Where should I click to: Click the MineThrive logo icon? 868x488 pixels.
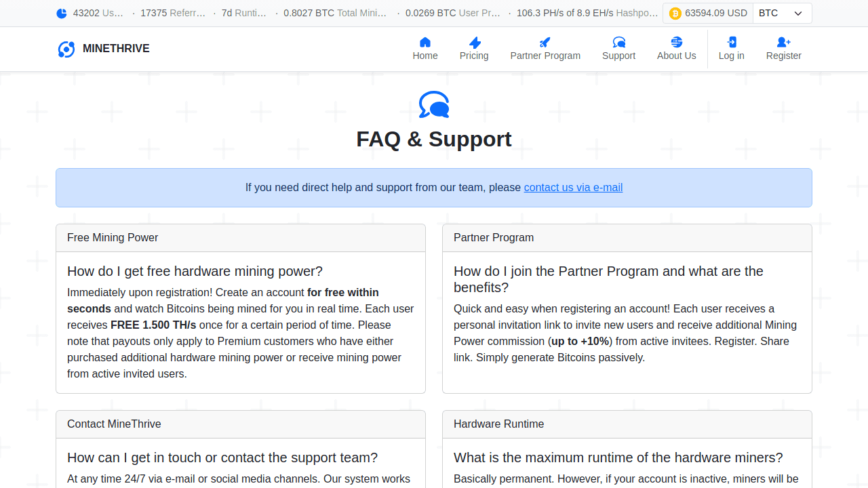[x=66, y=48]
